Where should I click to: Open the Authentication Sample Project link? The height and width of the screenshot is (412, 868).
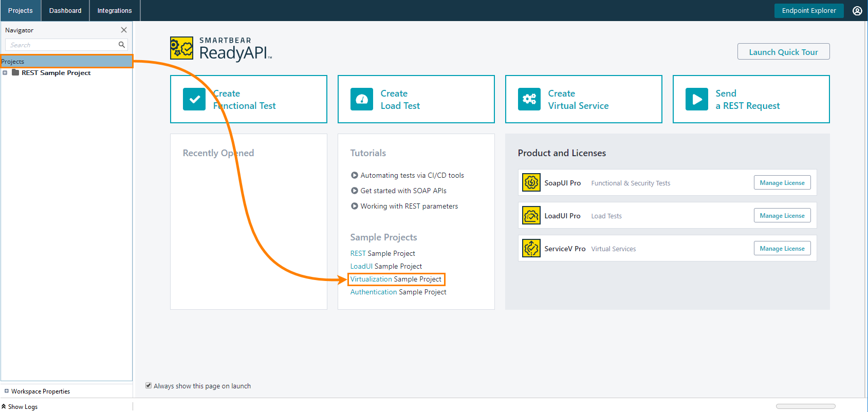pos(398,292)
